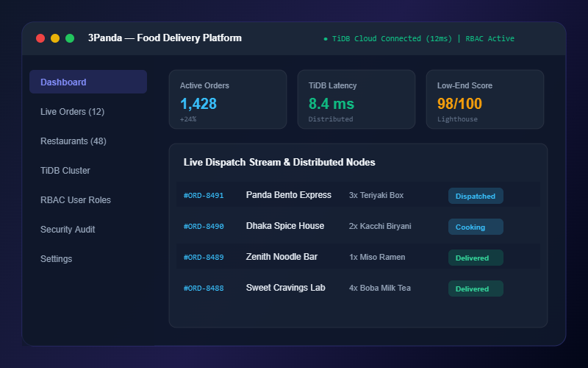Click the Live Dispatch Stream heading
This screenshot has height=368, width=588.
pyautogui.click(x=279, y=162)
